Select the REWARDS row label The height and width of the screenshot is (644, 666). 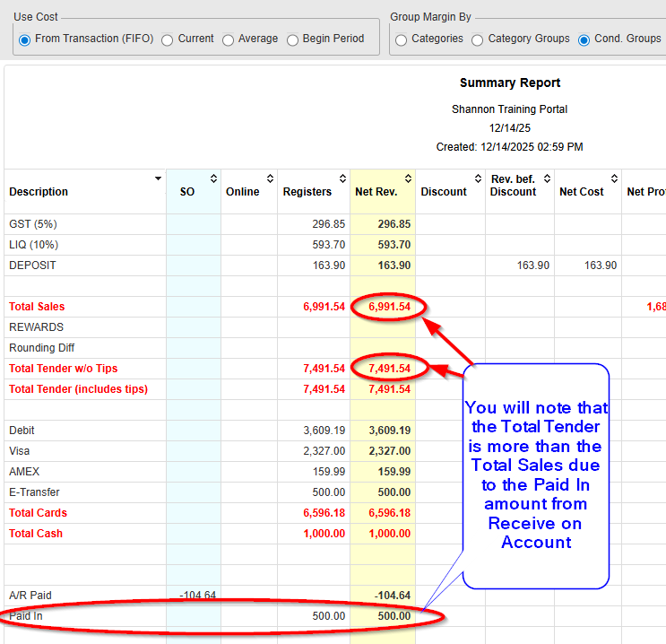pos(36,327)
